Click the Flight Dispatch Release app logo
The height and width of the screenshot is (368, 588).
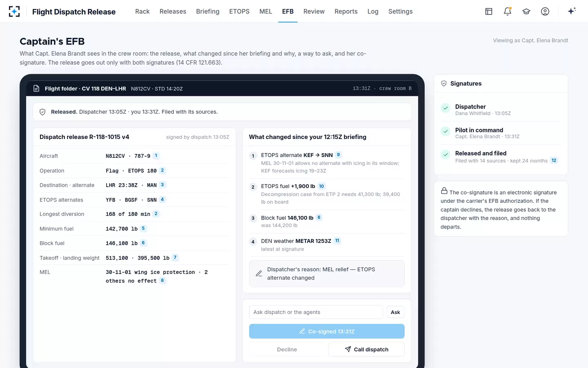14,11
